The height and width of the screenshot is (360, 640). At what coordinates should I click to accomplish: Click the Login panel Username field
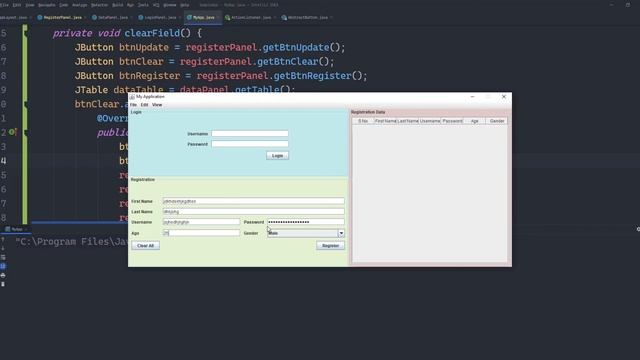click(250, 133)
